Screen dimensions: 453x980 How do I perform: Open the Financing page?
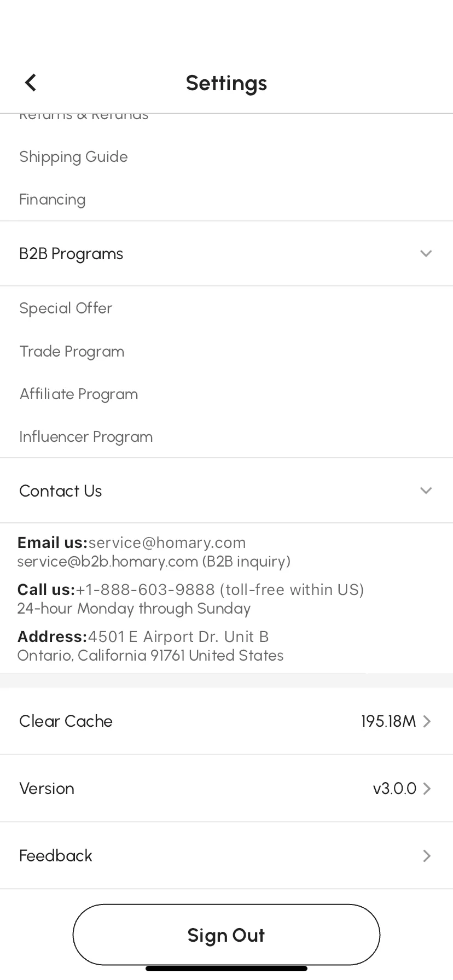(53, 200)
